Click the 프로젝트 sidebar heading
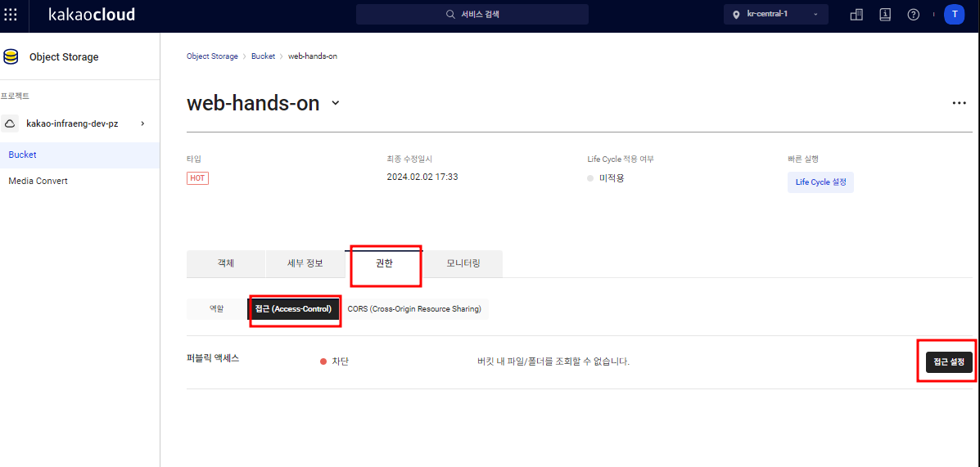980x467 pixels. click(x=15, y=97)
